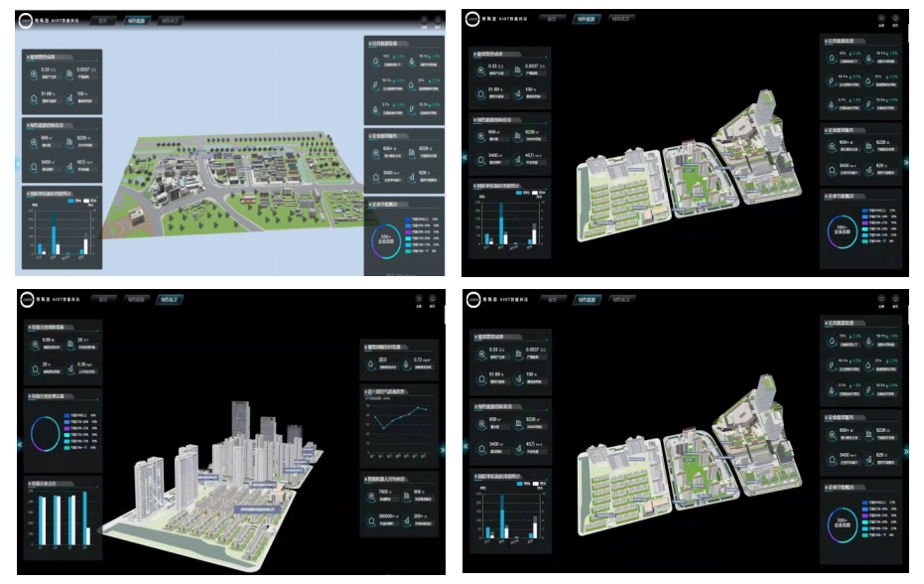Collapse the left panels using « arrow in top-right dashboard
Screen dimensions: 924x584
click(x=465, y=158)
